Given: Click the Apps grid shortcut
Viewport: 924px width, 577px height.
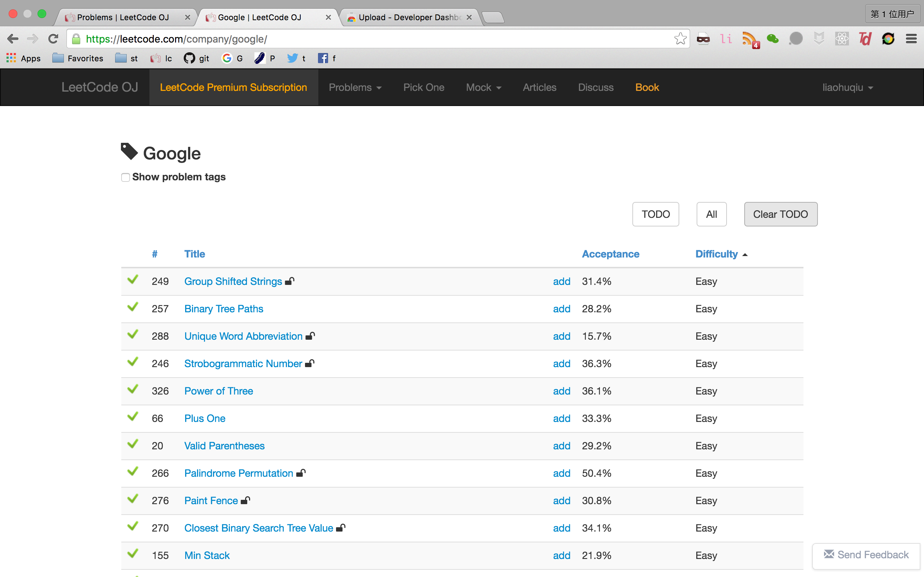Looking at the screenshot, I should click(x=23, y=58).
